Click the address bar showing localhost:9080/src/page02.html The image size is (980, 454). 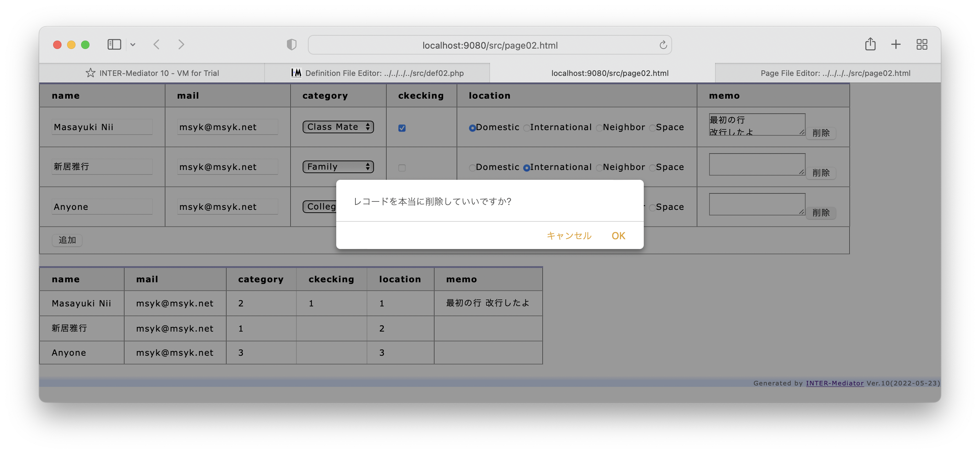[x=490, y=45]
